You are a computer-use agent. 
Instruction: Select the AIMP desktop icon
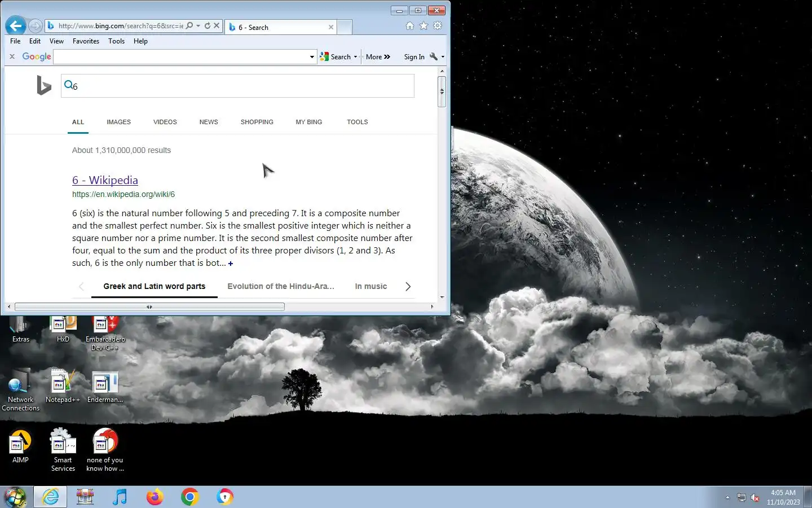(x=21, y=446)
